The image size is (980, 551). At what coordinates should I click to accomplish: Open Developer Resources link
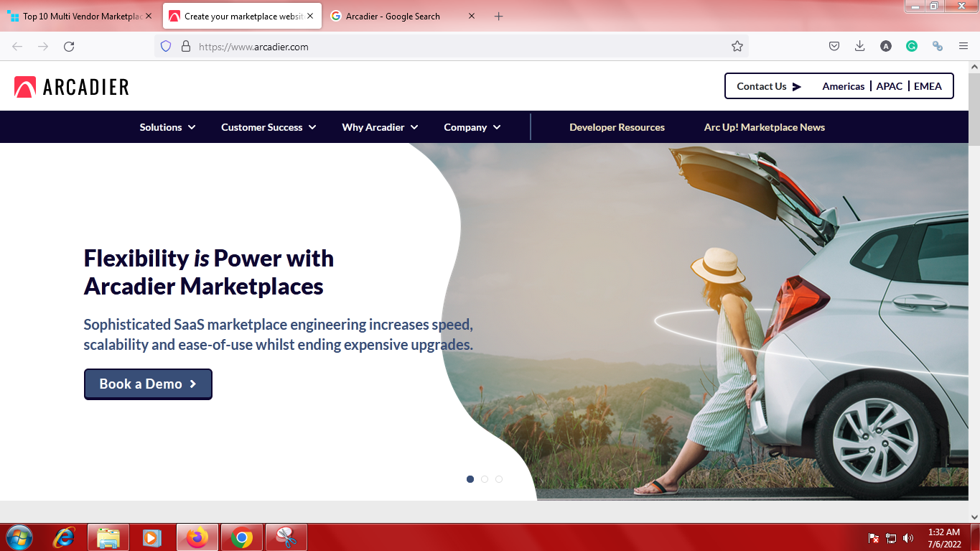click(x=617, y=127)
